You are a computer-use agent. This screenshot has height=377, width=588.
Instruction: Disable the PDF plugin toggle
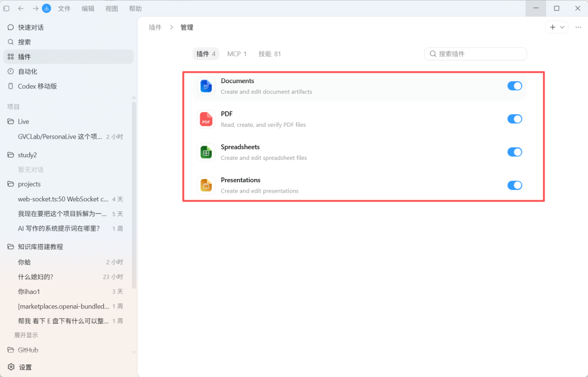tap(514, 119)
